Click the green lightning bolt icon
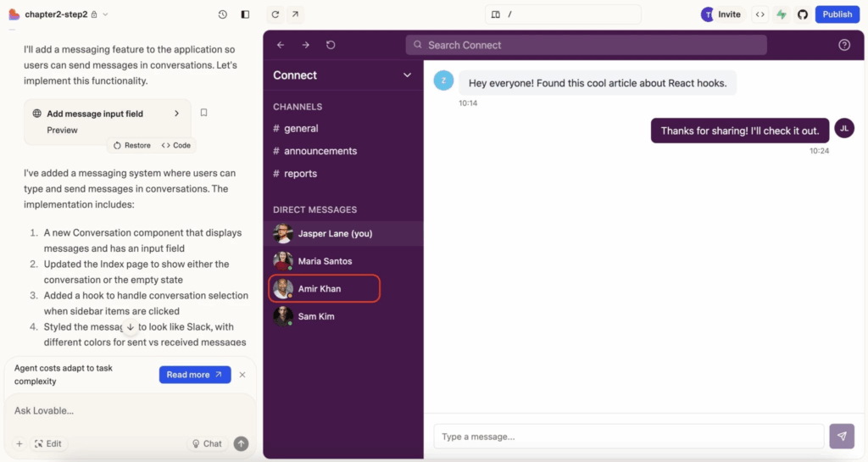 point(781,14)
